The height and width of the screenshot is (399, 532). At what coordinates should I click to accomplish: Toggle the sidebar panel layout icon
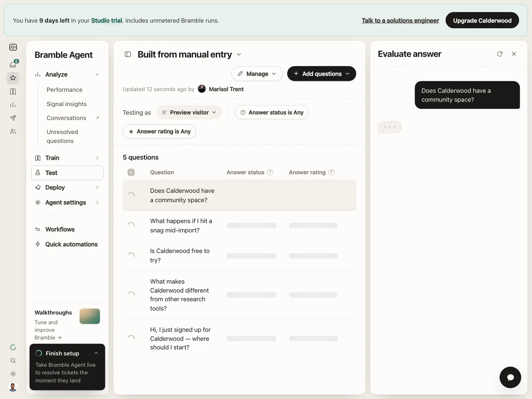[x=128, y=54]
